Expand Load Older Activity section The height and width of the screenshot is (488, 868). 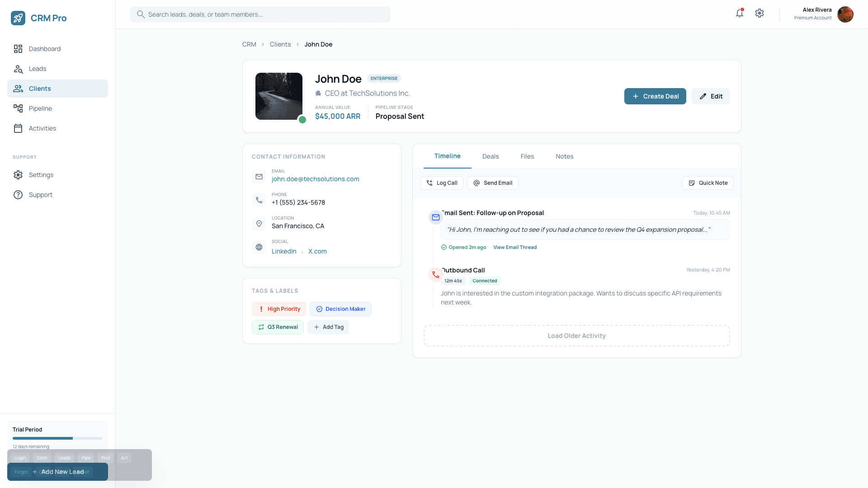click(x=576, y=336)
